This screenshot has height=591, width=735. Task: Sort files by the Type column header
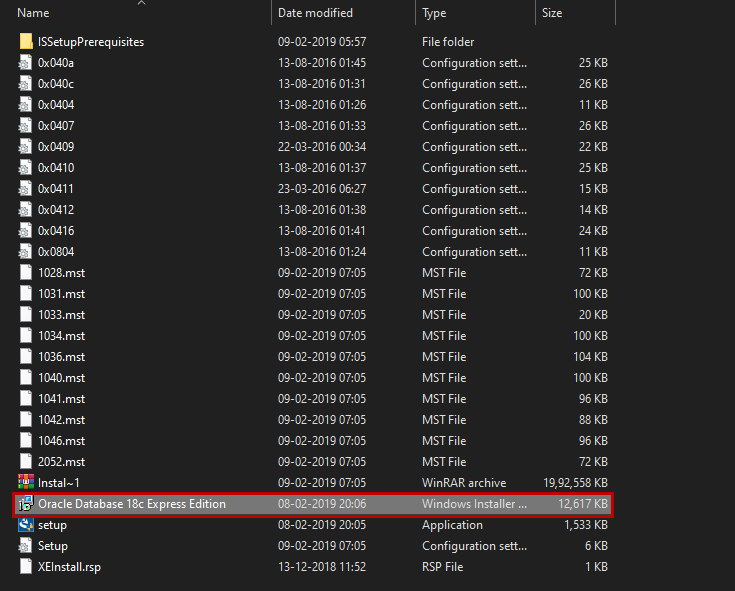point(434,13)
